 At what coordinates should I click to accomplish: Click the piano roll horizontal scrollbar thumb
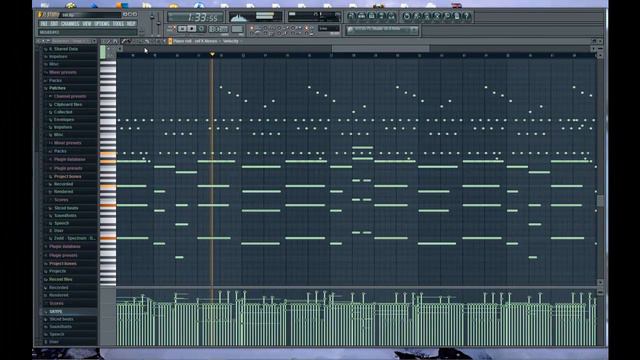(x=380, y=49)
